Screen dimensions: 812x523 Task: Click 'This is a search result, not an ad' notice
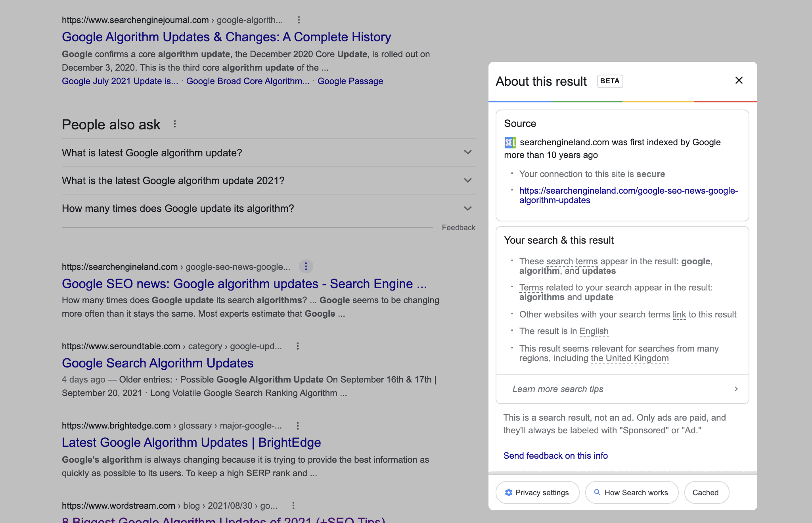614,424
